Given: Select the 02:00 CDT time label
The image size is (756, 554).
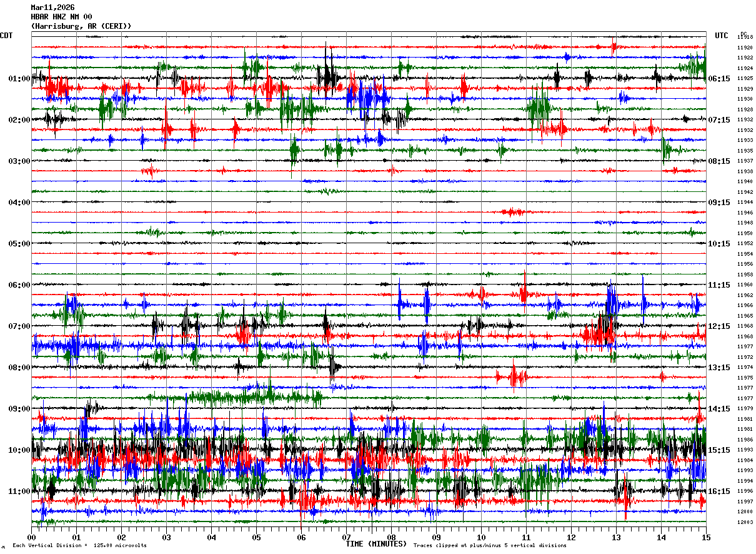Looking at the screenshot, I should click(19, 120).
